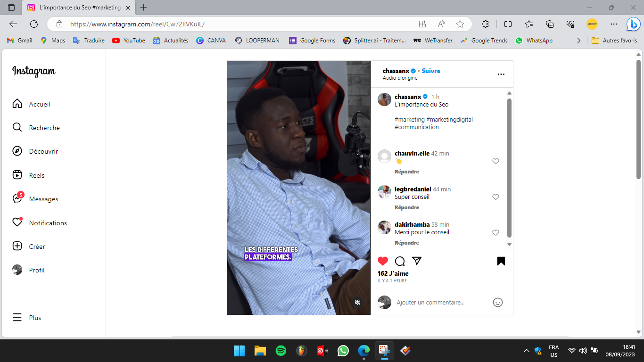This screenshot has height=362, width=644.
Task: Open the emoji picker in the comment field
Action: (x=498, y=303)
